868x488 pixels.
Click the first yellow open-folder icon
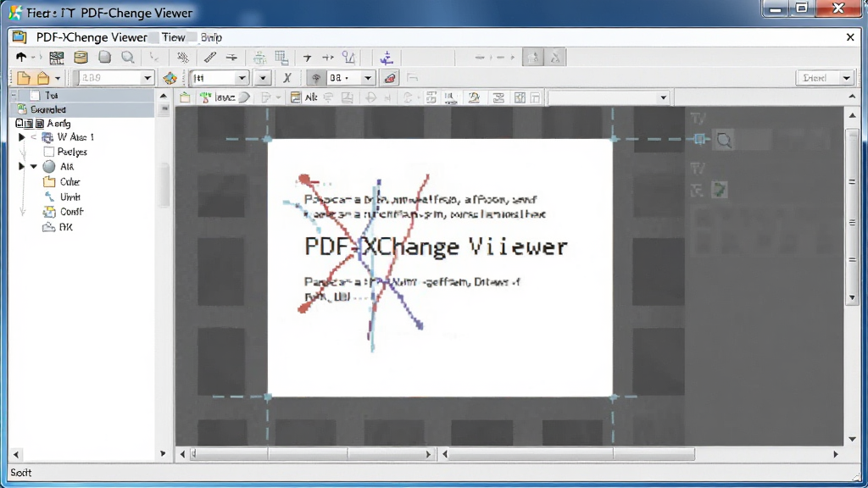point(23,78)
